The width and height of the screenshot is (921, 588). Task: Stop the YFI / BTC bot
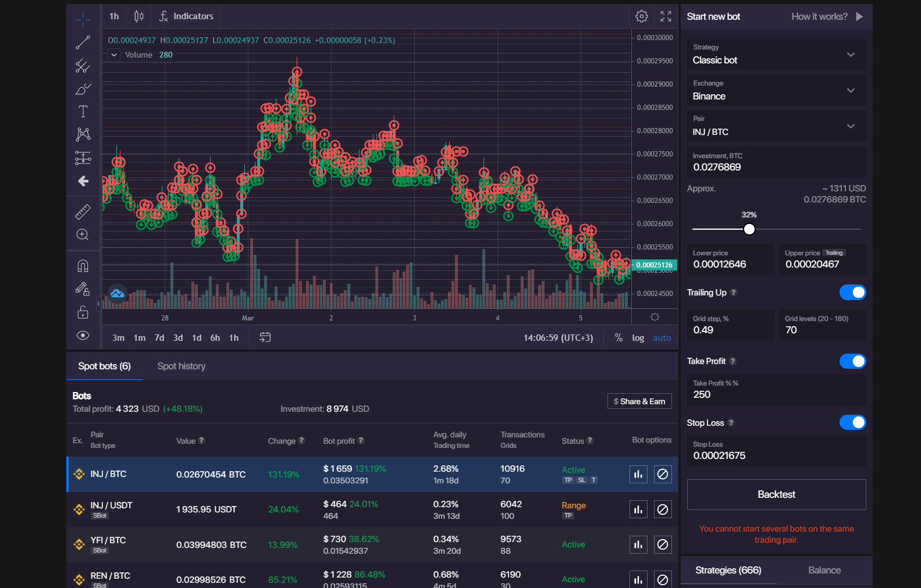click(663, 544)
